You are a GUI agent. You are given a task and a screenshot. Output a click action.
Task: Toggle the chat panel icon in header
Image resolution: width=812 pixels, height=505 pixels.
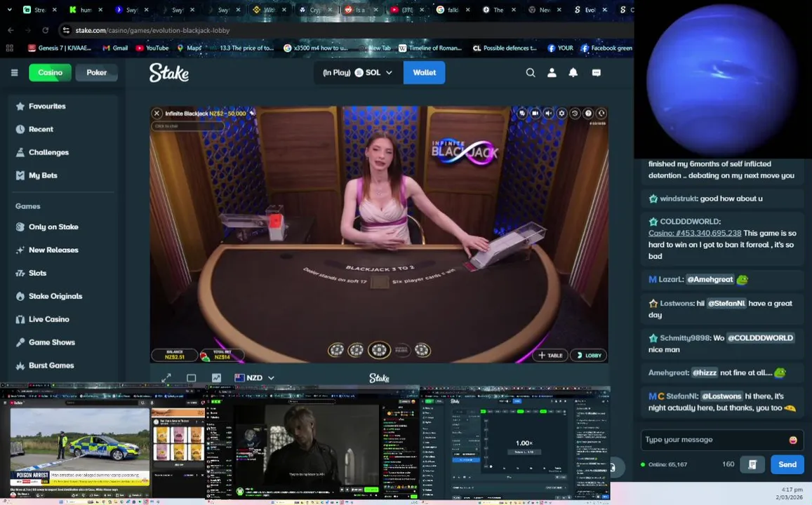596,73
